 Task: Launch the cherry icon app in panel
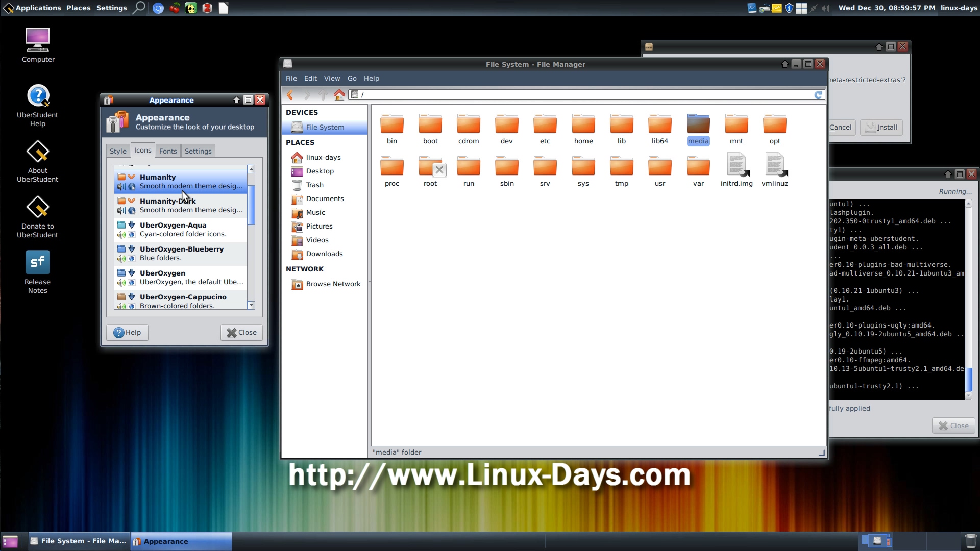(x=175, y=8)
